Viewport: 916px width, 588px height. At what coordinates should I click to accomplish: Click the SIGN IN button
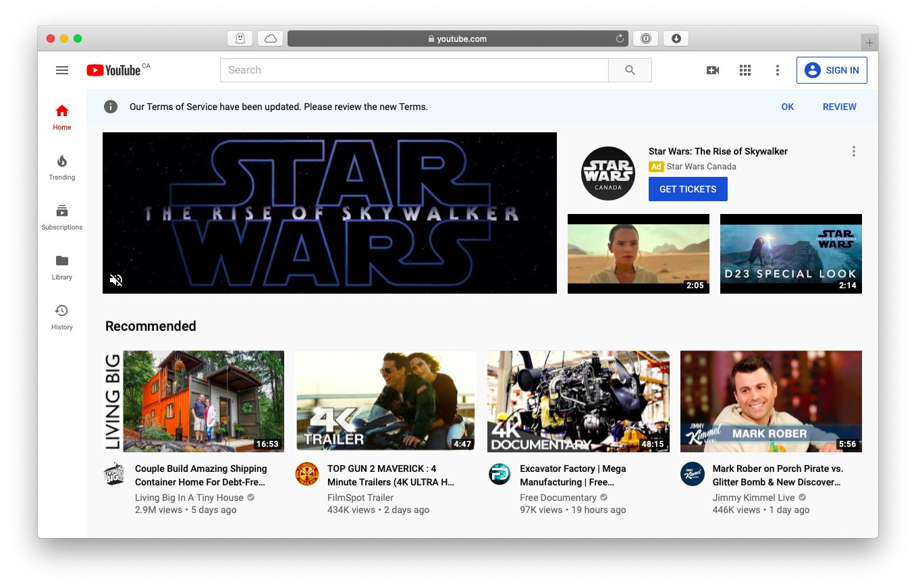click(x=832, y=70)
